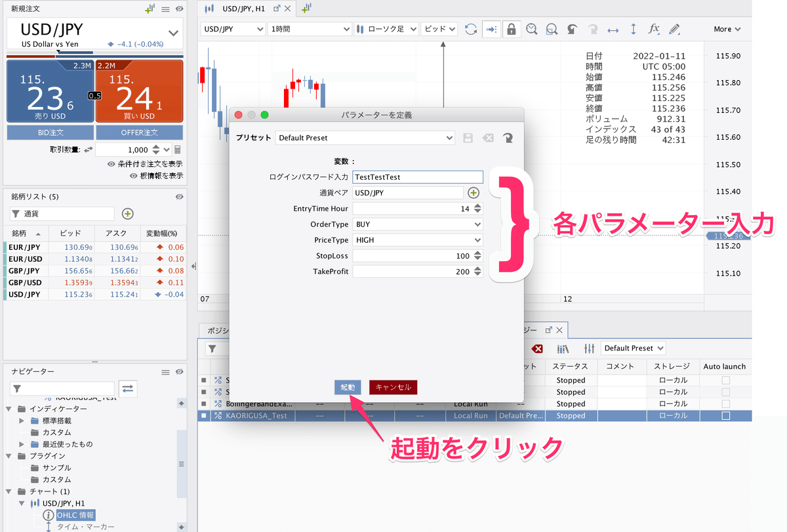This screenshot has width=787, height=532.
Task: Open the chart instrument USD/JPY dropdown
Action: tap(233, 29)
